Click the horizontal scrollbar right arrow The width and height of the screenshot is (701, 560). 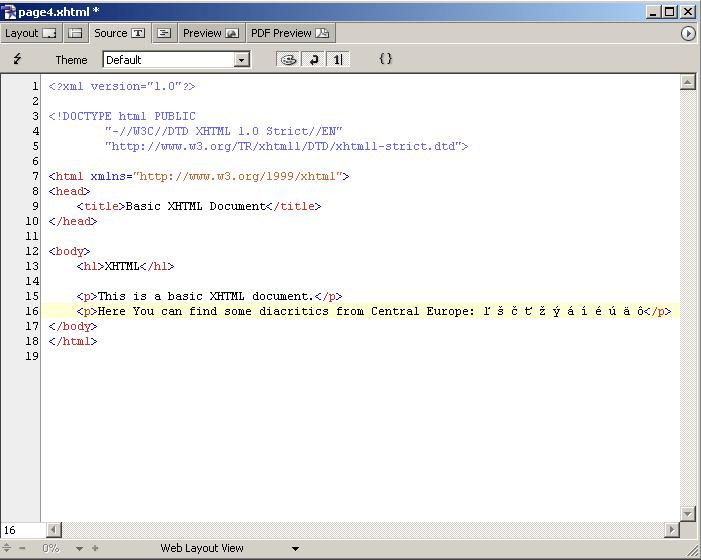click(671, 530)
